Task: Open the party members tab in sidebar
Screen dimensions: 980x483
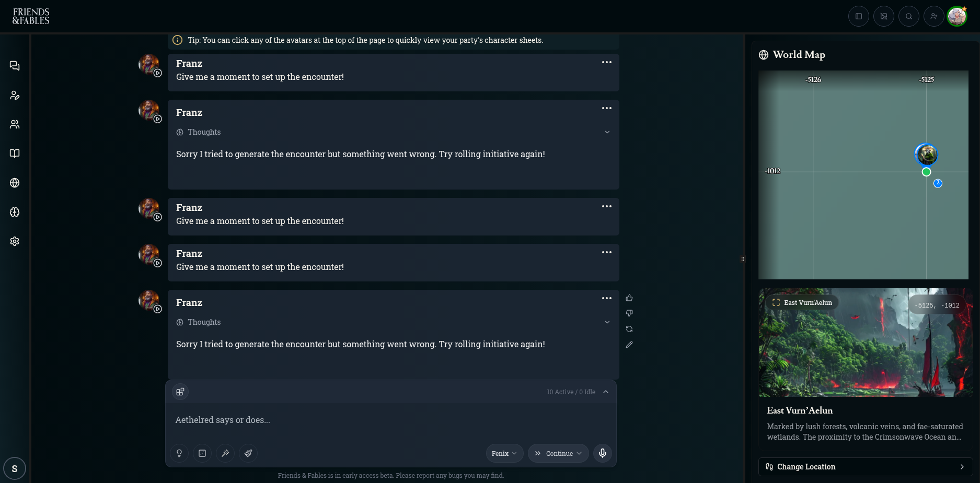Action: (x=15, y=124)
